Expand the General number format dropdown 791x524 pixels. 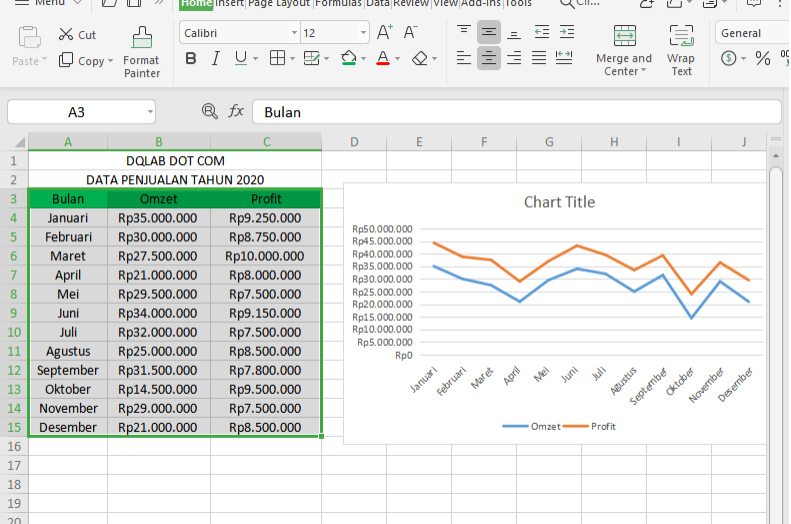point(748,33)
